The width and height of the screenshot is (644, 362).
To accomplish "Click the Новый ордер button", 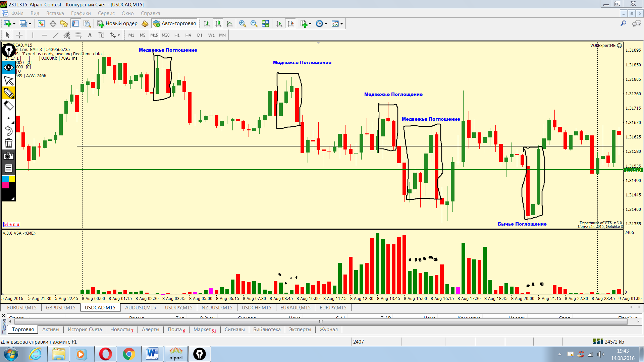I will pyautogui.click(x=117, y=23).
